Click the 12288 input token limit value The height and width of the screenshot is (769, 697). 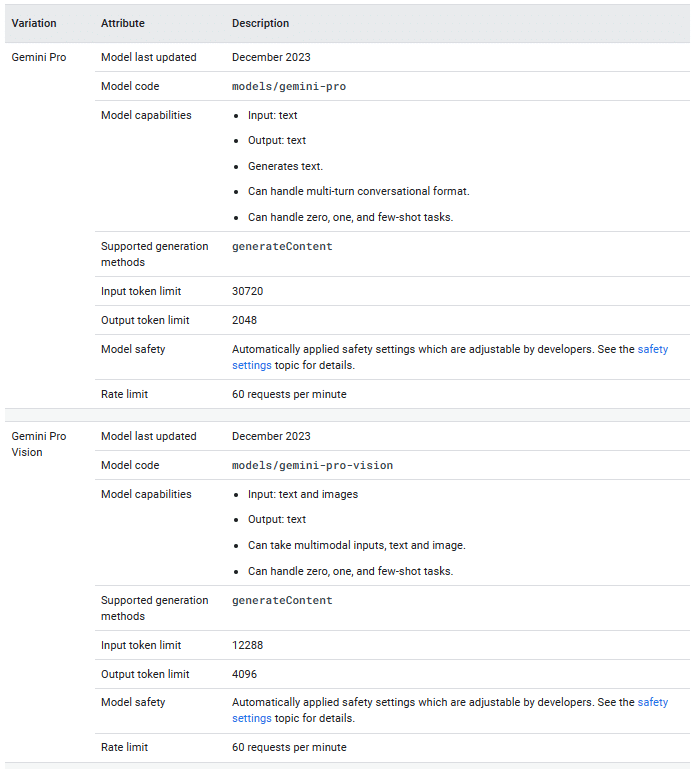point(247,646)
